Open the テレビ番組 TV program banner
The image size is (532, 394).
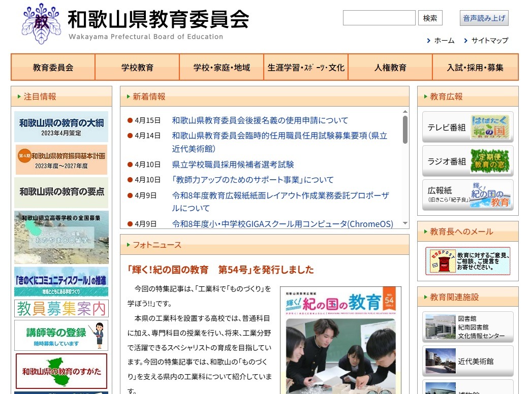467,126
